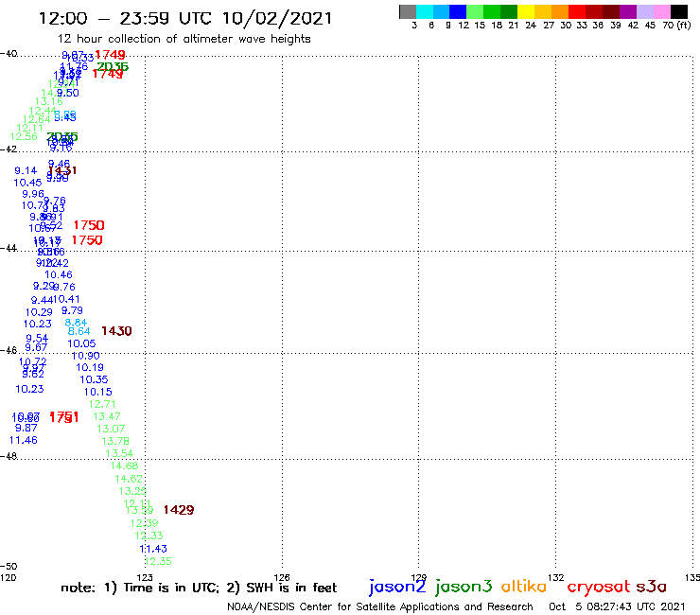Select the longitude axis label '132'

pos(556,577)
